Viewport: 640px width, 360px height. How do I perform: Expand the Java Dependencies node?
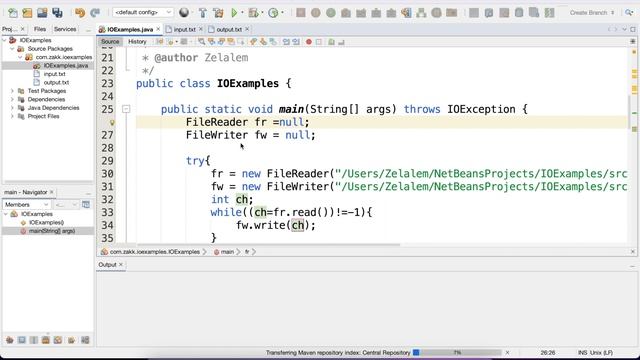click(12, 108)
